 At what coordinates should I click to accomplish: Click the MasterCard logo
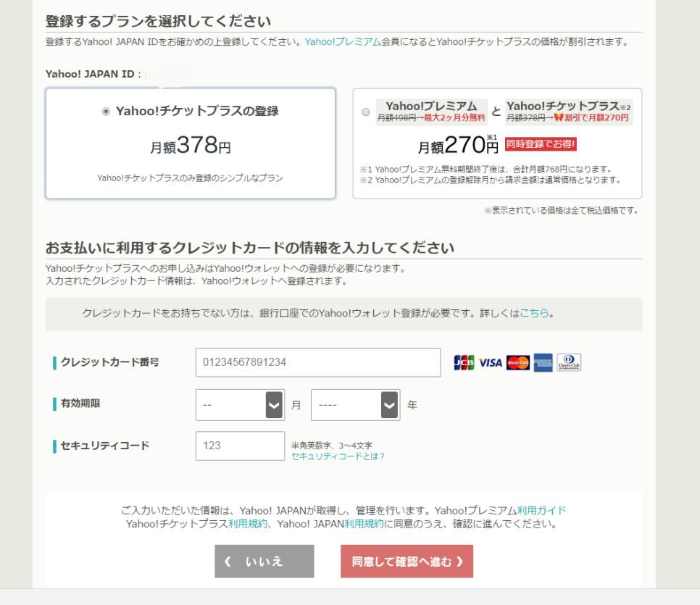518,362
